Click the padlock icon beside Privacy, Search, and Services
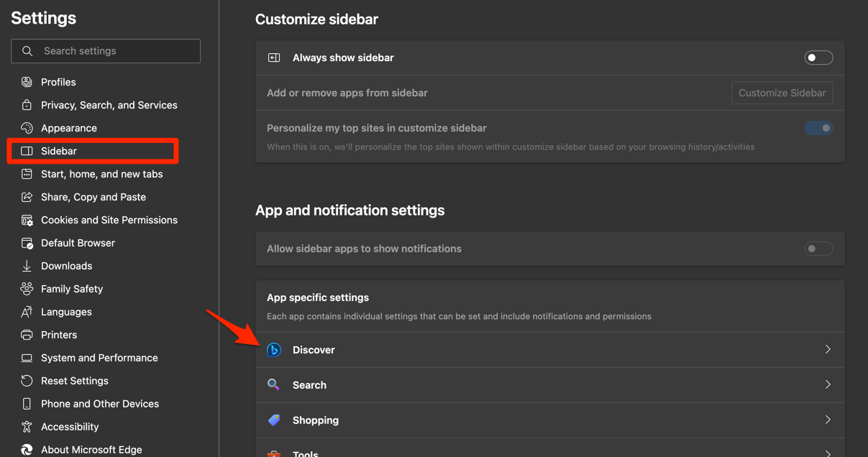Screen dimensions: 868x457 click(x=27, y=105)
